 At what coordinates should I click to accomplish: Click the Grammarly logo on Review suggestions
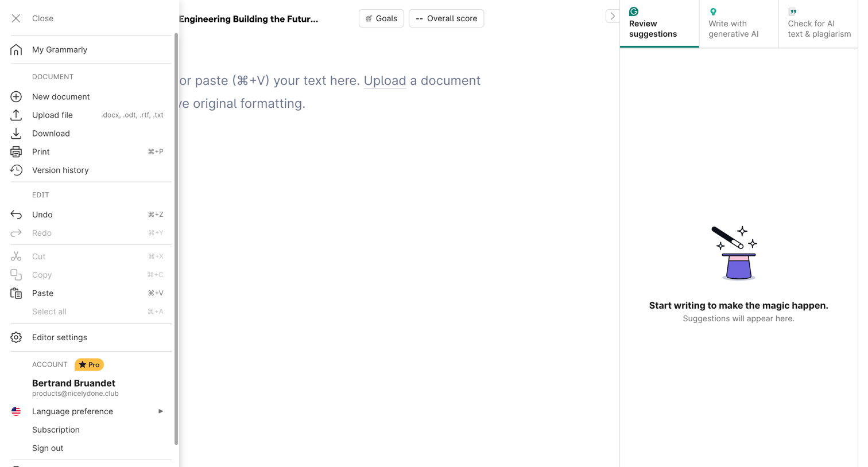click(634, 11)
